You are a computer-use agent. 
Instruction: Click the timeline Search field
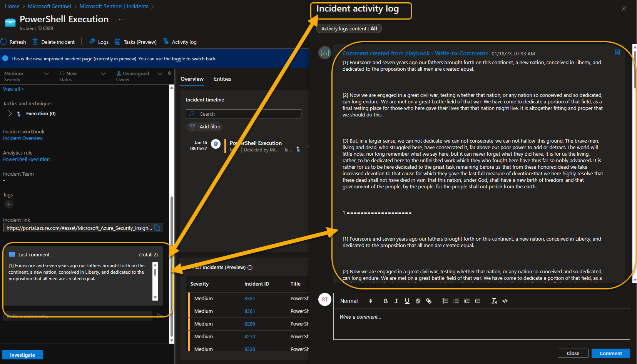coord(244,114)
